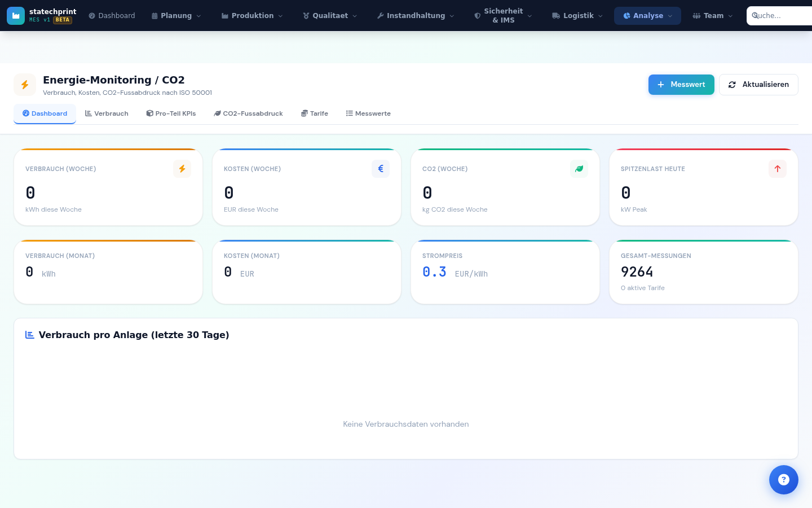Screen dimensions: 812x508
Task: Click the 'Verbrauch pro Anlage (letzte 30 Tage)' heading
Action: [x=134, y=335]
